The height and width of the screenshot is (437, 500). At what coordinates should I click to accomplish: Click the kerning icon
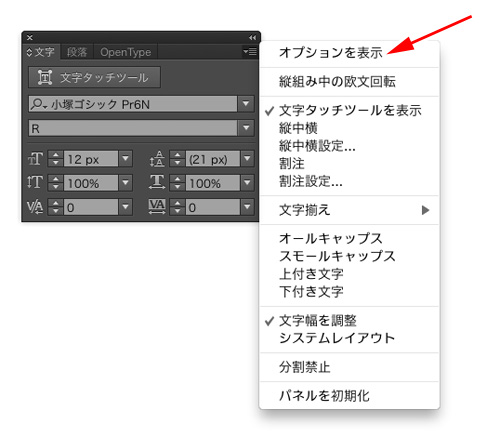[x=35, y=207]
